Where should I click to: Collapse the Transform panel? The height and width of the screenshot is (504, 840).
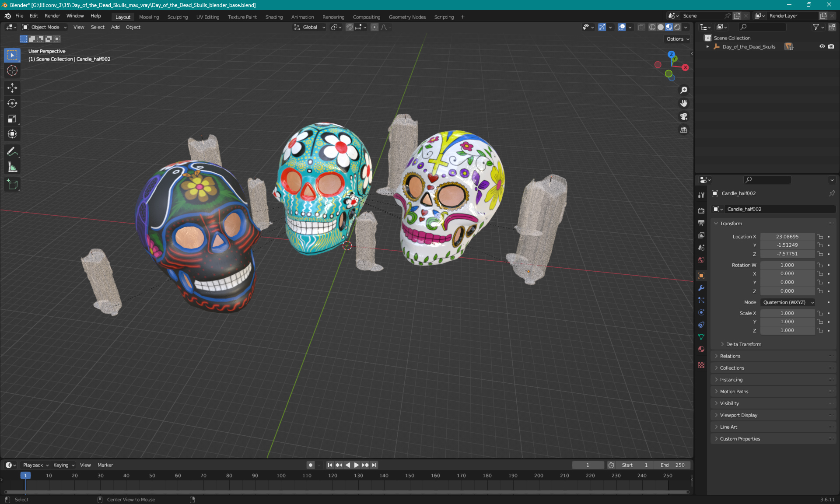[x=731, y=224]
